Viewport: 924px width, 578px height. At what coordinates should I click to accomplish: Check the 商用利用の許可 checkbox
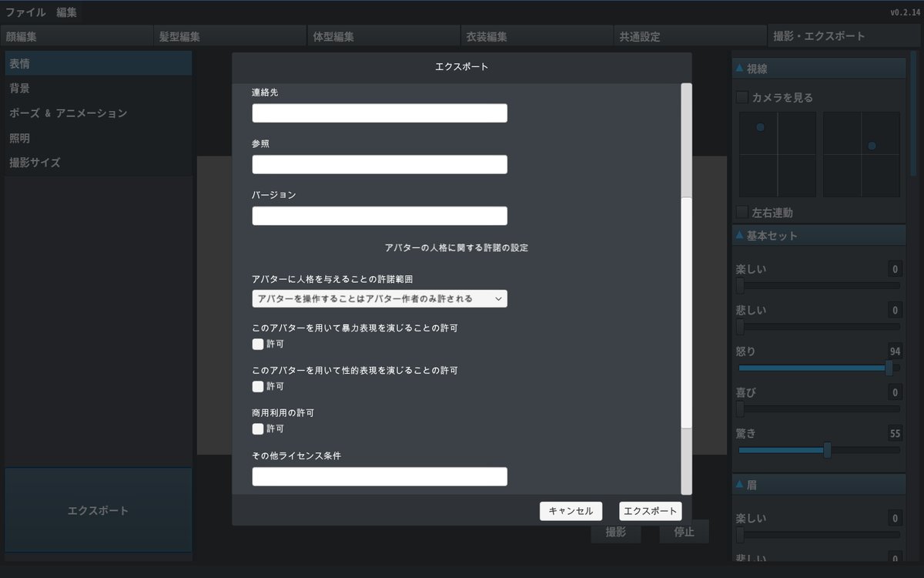pos(258,428)
